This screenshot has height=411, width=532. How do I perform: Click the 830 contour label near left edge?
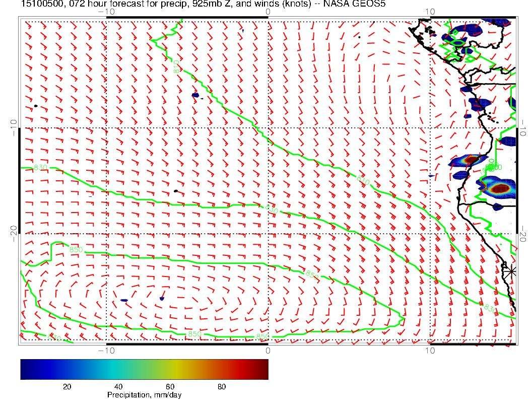pos(40,167)
